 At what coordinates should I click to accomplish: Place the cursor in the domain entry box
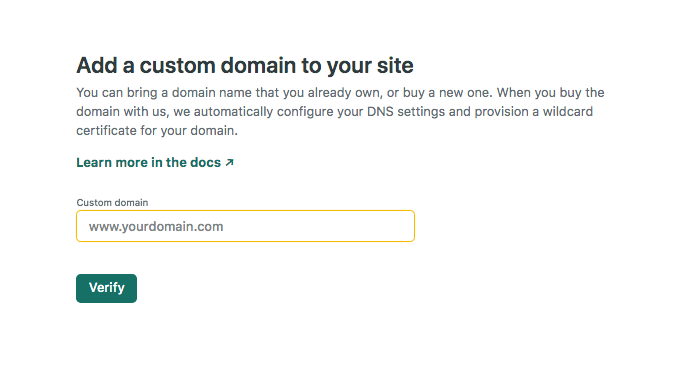click(x=246, y=226)
